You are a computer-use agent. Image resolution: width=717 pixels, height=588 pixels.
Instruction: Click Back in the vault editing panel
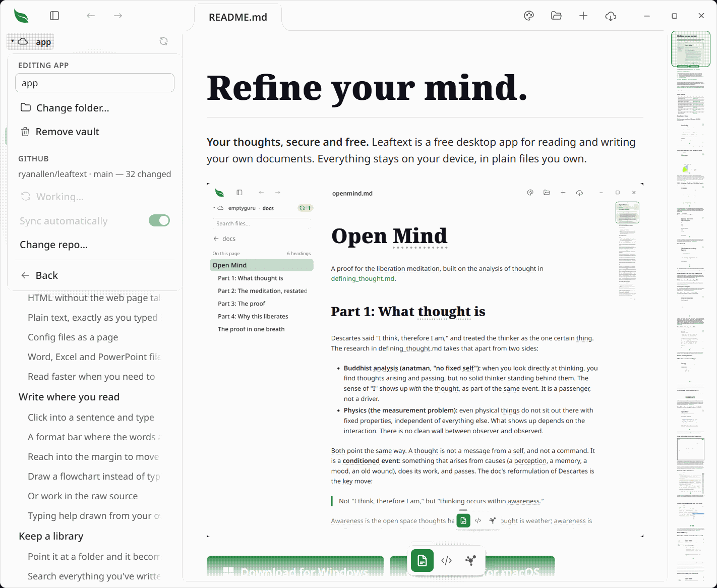click(x=95, y=275)
